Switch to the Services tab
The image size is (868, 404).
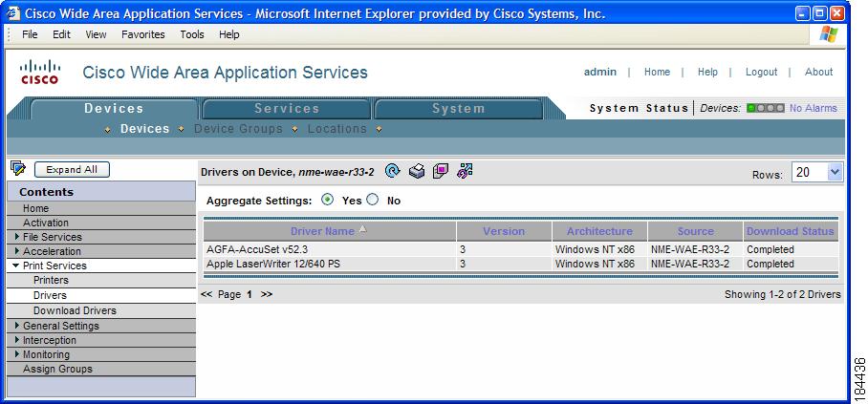click(x=286, y=109)
